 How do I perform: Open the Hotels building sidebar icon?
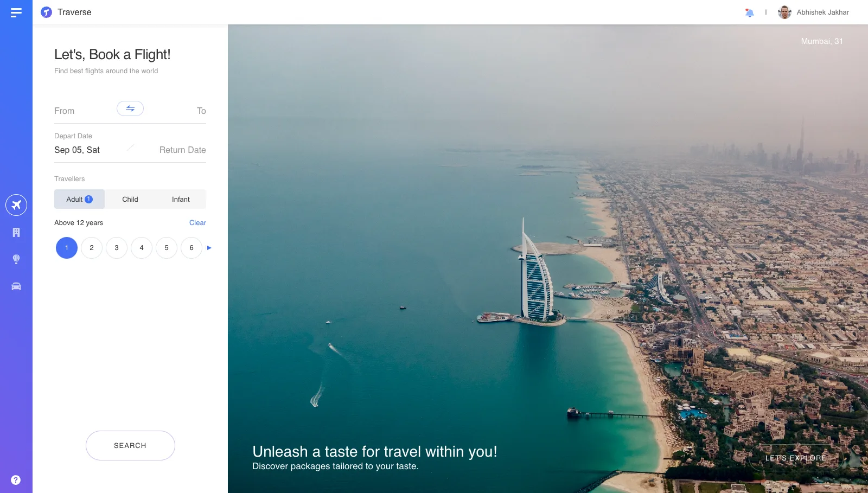pyautogui.click(x=16, y=232)
